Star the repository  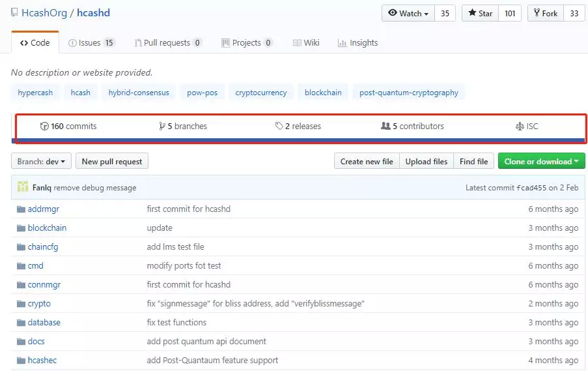[x=480, y=13]
